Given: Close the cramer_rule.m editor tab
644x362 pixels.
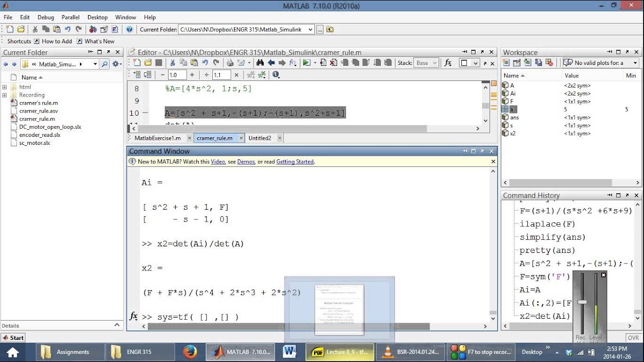Looking at the screenshot, I should pyautogui.click(x=241, y=138).
